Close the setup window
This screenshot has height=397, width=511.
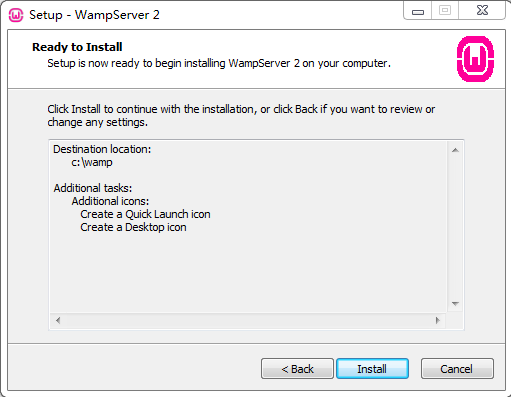click(482, 11)
